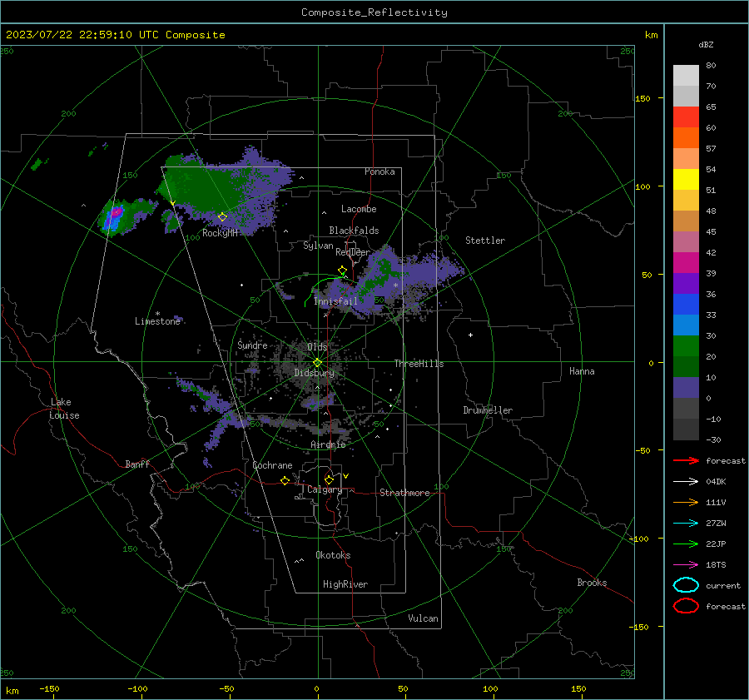
Task: Click the cyan 'current' ellipse legend symbol
Action: pyautogui.click(x=686, y=585)
